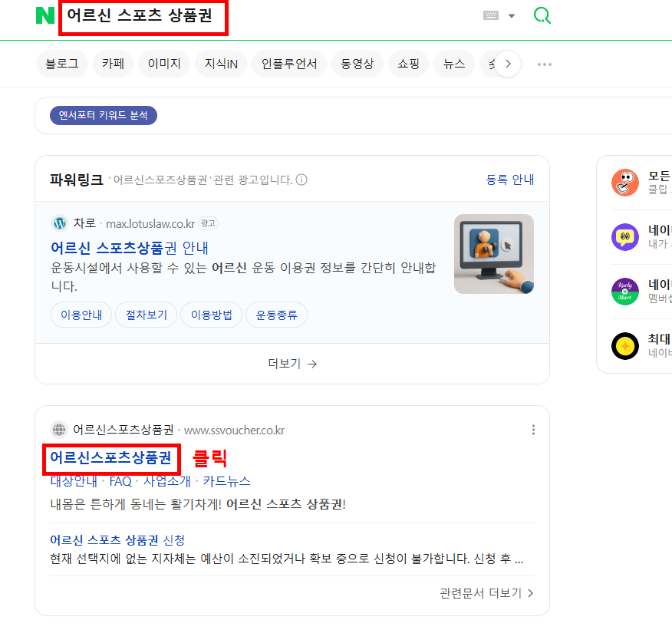Image resolution: width=672 pixels, height=630 pixels.
Task: Switch to the 인플루언서 tab
Action: tap(289, 64)
